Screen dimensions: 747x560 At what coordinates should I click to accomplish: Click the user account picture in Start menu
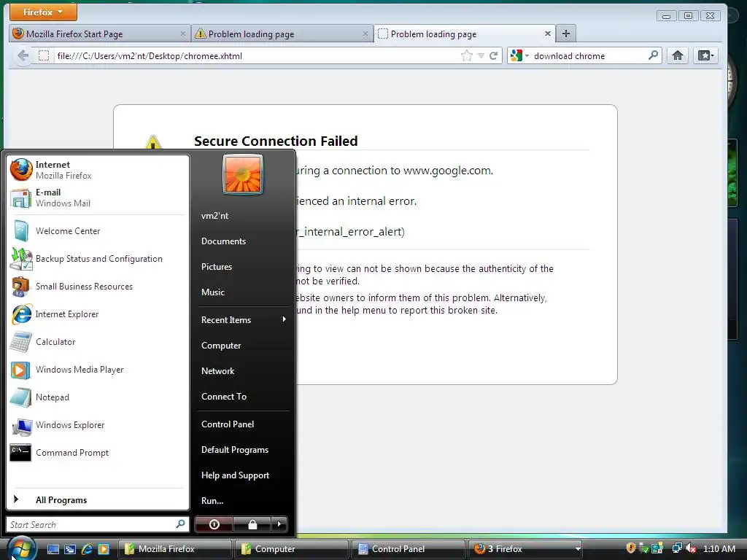(243, 174)
